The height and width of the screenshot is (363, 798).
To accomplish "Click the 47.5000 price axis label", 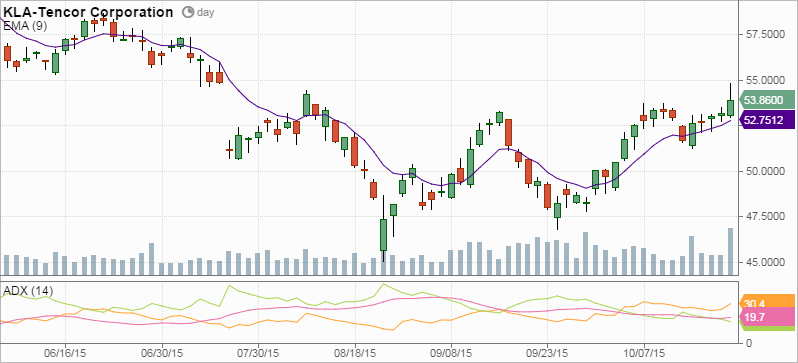I will [766, 217].
